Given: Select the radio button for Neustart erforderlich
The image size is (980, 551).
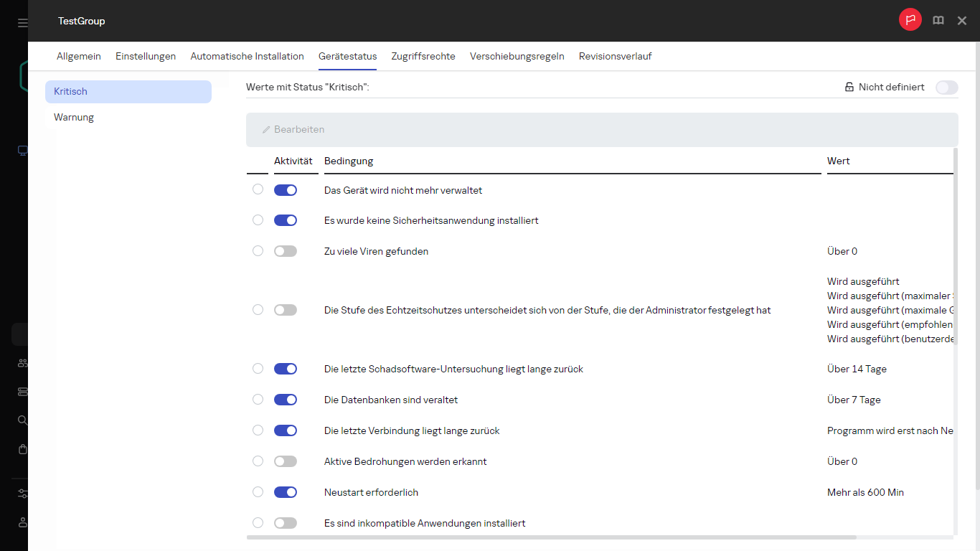Looking at the screenshot, I should click(x=258, y=491).
